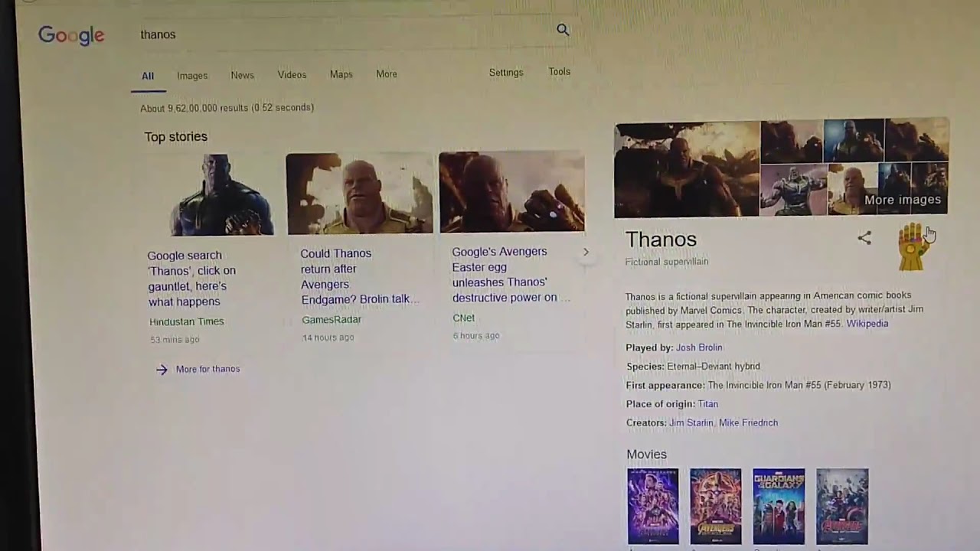Click 'Eternal–Deviant hybrid' species text
Screen dimensions: 980x551
click(x=714, y=367)
